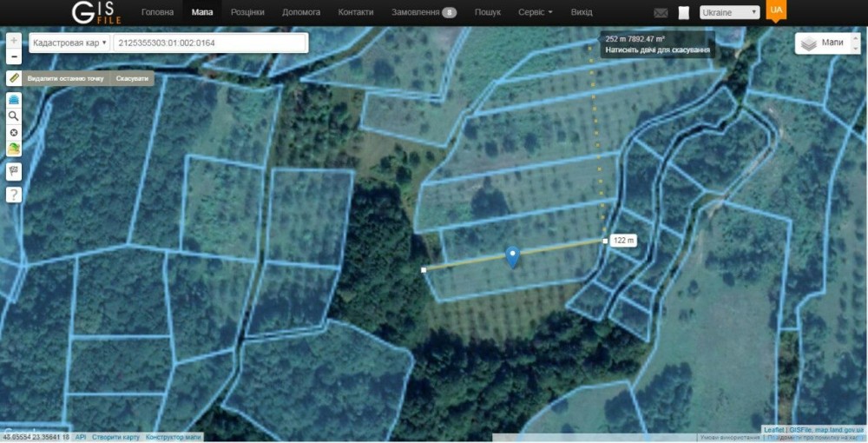Zoom out the map with minus button
Screen dimensions: 868x443
pyautogui.click(x=14, y=56)
